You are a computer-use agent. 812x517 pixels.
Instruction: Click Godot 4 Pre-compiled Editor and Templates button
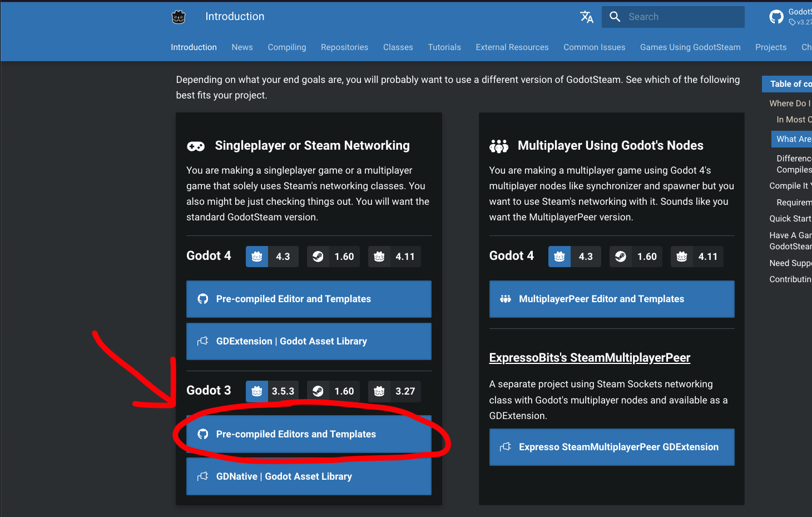pyautogui.click(x=309, y=299)
